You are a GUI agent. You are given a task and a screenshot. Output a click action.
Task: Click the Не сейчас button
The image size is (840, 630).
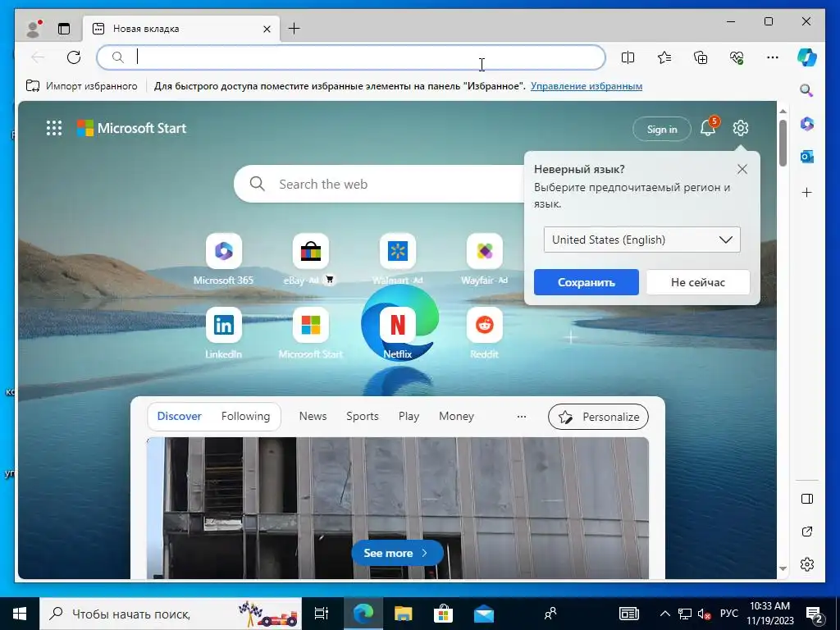(697, 282)
